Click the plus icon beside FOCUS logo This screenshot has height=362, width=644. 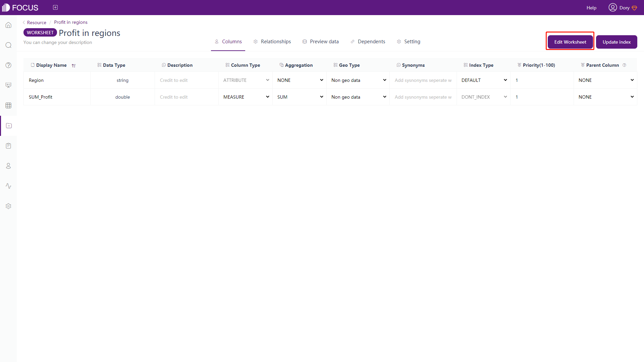click(55, 7)
